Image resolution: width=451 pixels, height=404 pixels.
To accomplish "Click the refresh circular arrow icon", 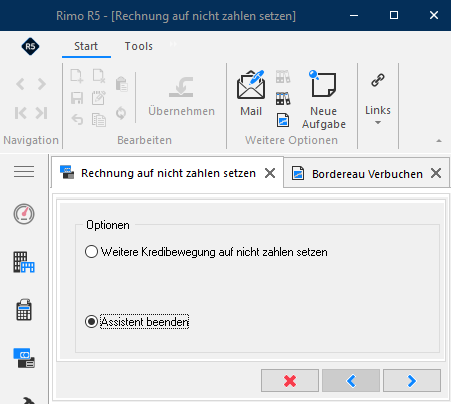I will (x=121, y=113).
